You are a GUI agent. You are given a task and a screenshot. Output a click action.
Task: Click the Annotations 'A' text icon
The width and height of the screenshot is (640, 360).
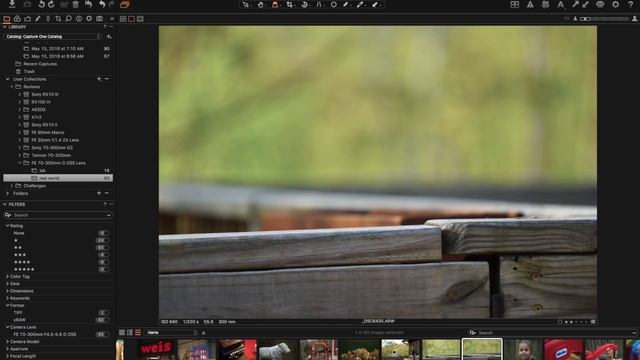coord(560,4)
